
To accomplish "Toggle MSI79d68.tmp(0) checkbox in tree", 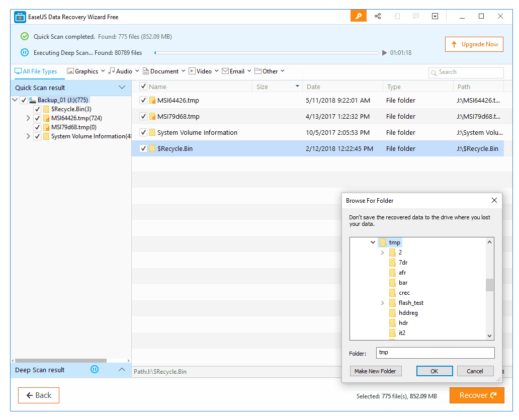I will 37,127.
